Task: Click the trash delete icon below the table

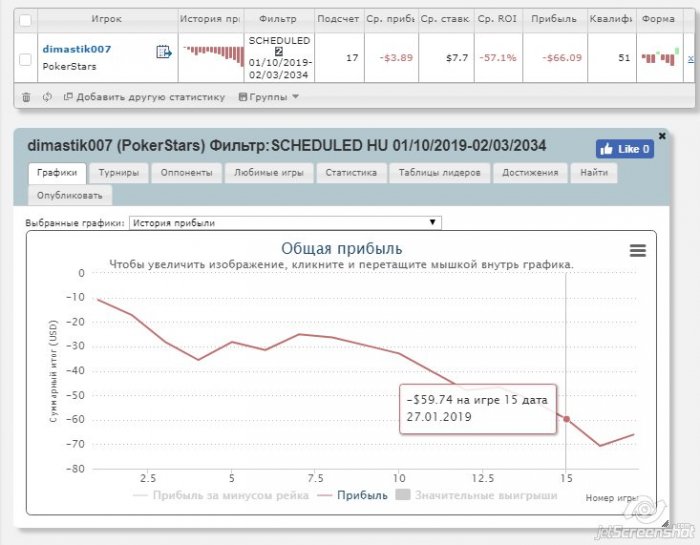Action: click(x=26, y=97)
